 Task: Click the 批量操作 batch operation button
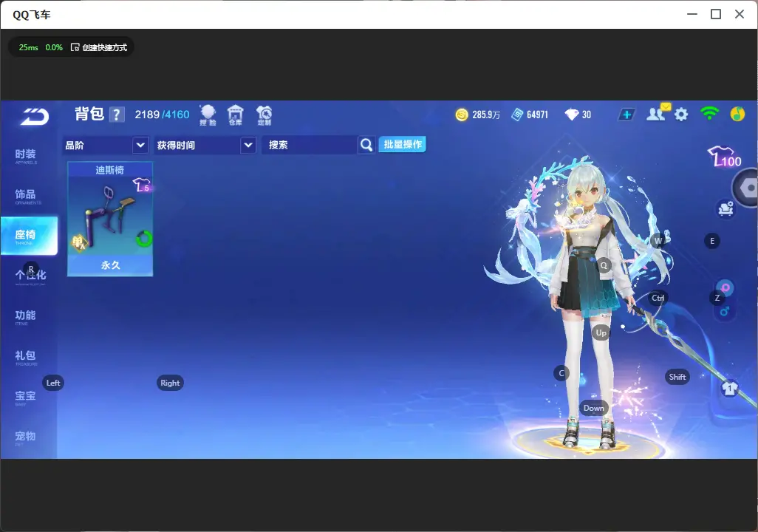tap(402, 144)
